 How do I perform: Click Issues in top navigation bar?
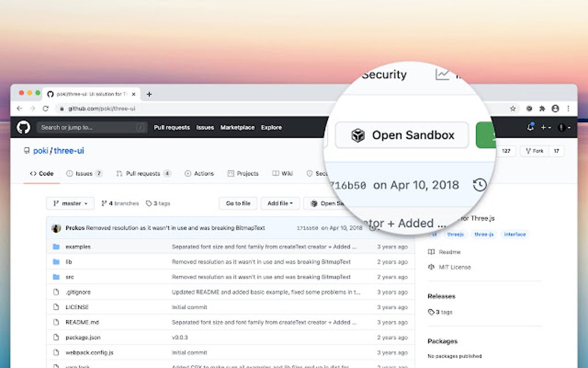coord(205,127)
